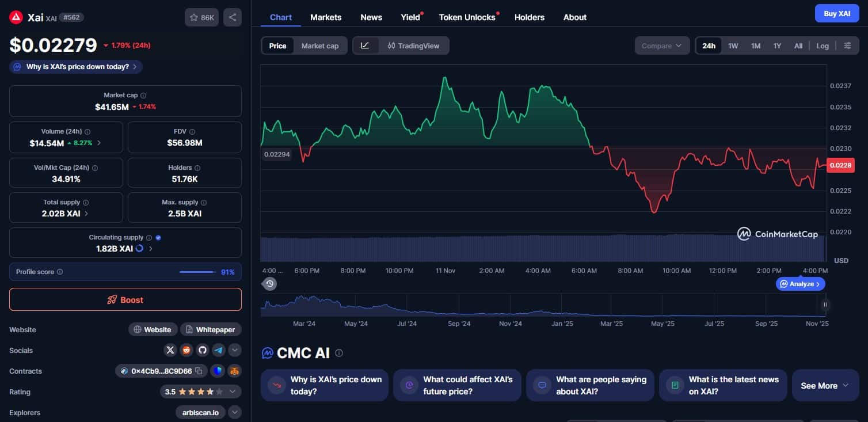This screenshot has width=868, height=422.
Task: Open XAI's GitHub page via its social icon
Action: pos(203,350)
